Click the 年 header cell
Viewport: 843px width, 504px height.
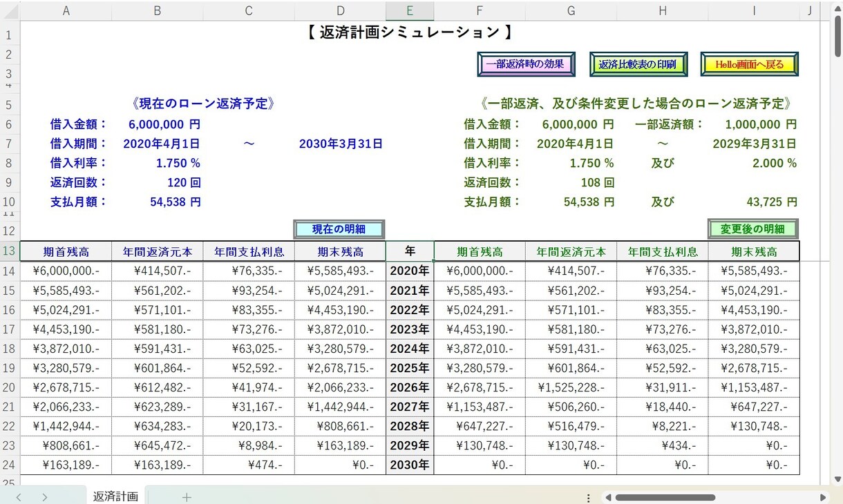click(x=410, y=251)
